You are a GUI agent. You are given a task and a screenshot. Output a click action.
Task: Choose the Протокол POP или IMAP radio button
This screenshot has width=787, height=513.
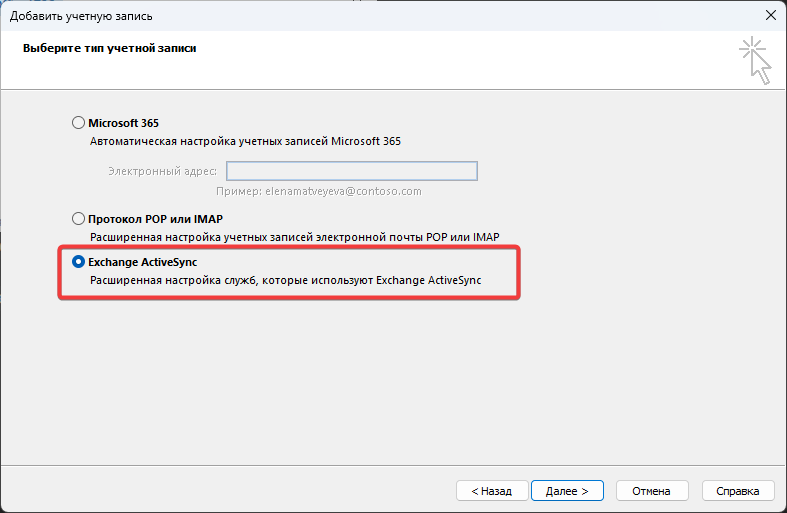79,218
